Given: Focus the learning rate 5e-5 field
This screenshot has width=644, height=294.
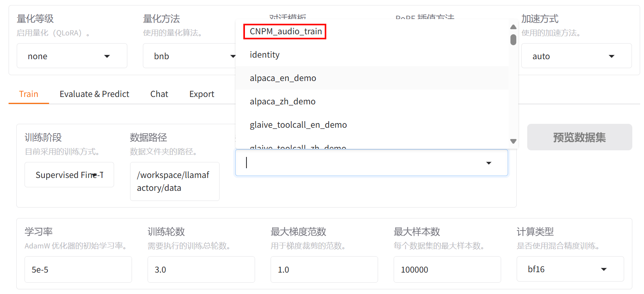Looking at the screenshot, I should coord(78,269).
